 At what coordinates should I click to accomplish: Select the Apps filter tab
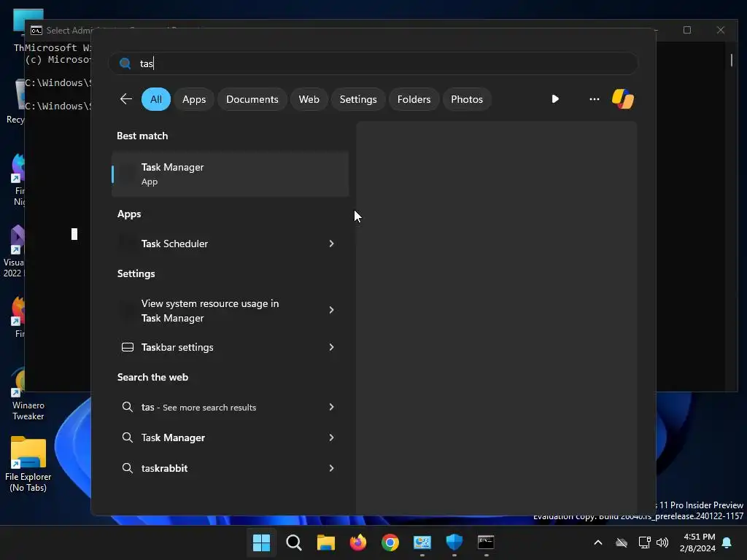[194, 99]
